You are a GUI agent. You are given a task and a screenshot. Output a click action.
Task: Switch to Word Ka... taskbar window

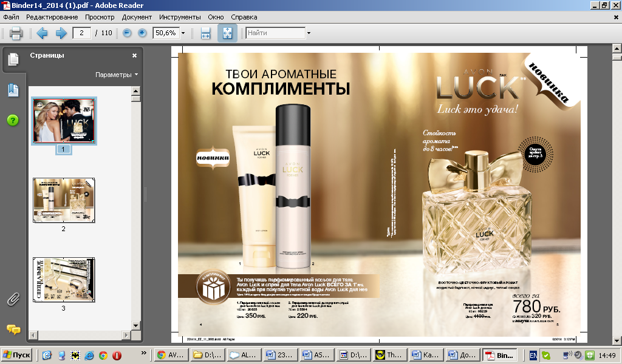(x=426, y=355)
